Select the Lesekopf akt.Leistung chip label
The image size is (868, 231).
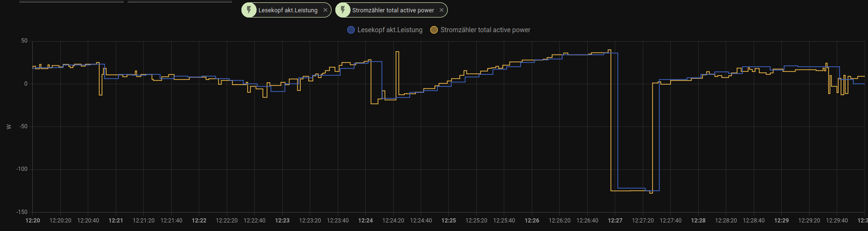pyautogui.click(x=288, y=10)
